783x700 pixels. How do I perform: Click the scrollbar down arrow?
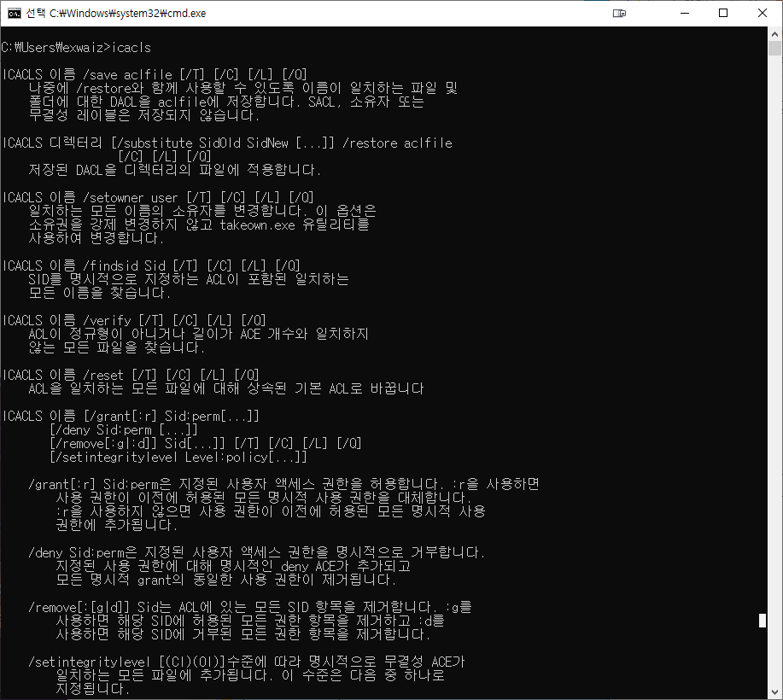(774, 692)
